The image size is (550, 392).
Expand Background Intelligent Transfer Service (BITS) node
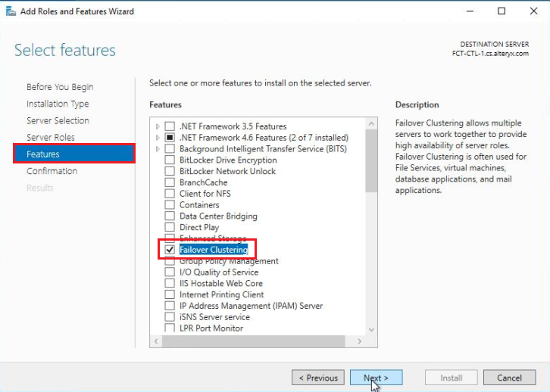click(157, 149)
